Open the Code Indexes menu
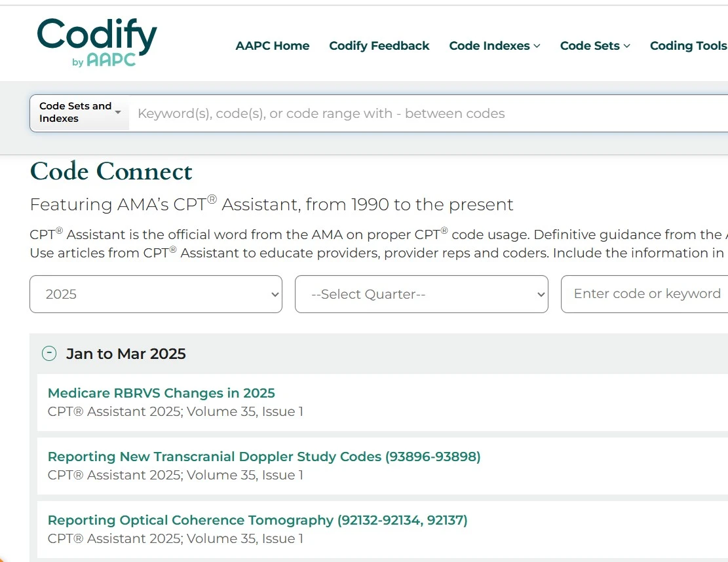This screenshot has width=728, height=562. 489,46
